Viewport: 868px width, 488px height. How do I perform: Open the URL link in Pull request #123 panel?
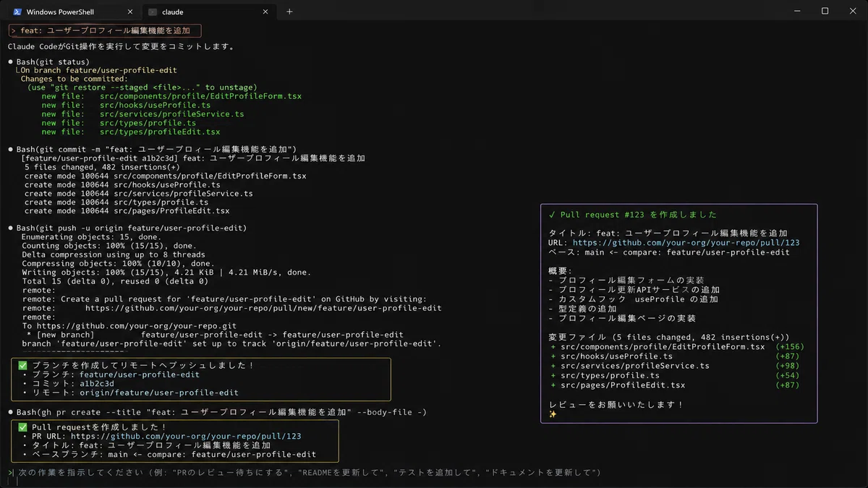686,243
